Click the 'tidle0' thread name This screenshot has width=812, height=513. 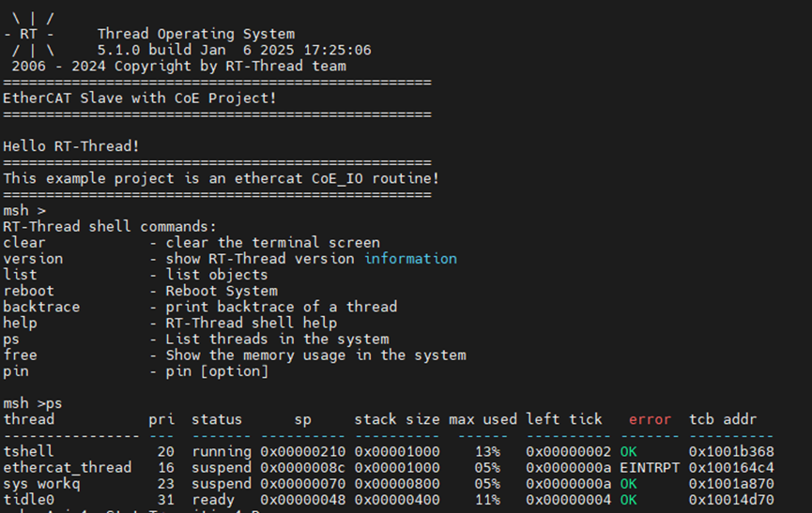click(28, 500)
